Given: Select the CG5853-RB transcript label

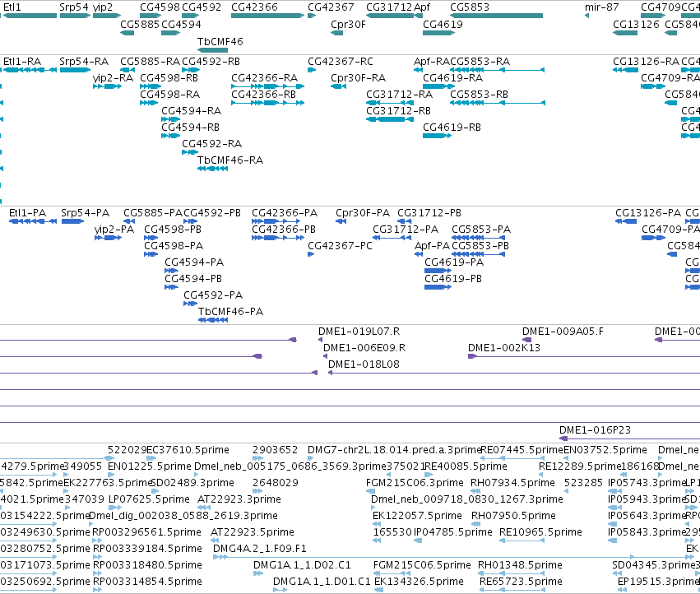Looking at the screenshot, I should 479,95.
